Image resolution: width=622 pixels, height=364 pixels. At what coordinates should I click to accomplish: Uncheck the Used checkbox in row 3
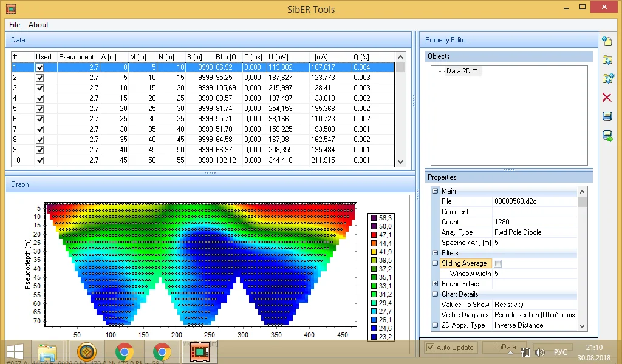point(39,88)
